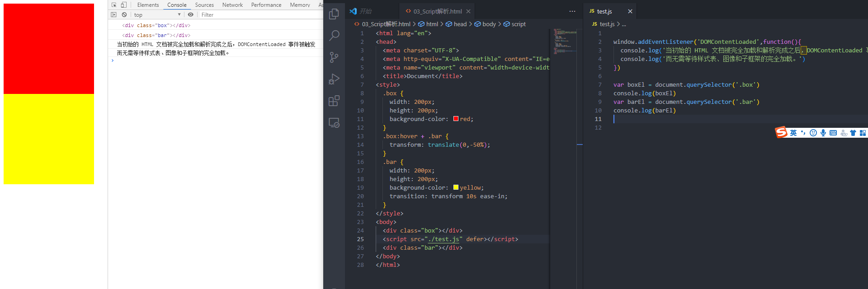Open the Sogou emoji smiley panel
The height and width of the screenshot is (289, 868).
click(x=813, y=133)
